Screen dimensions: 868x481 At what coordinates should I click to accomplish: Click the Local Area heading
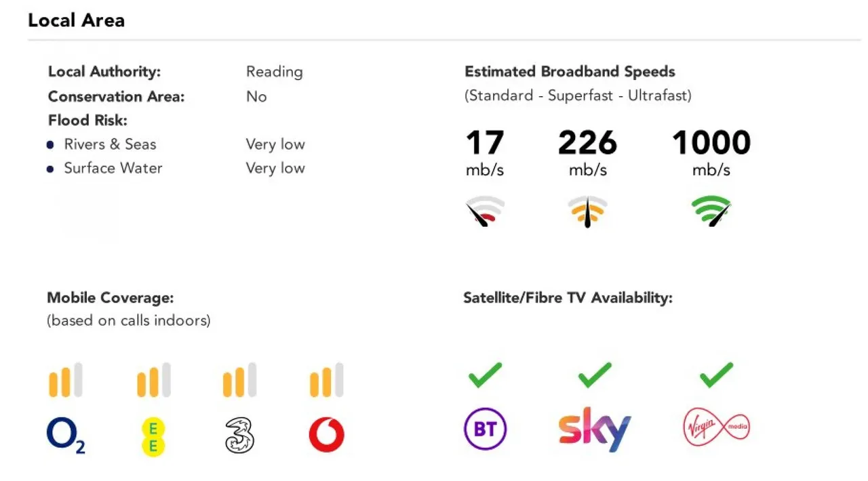click(76, 20)
